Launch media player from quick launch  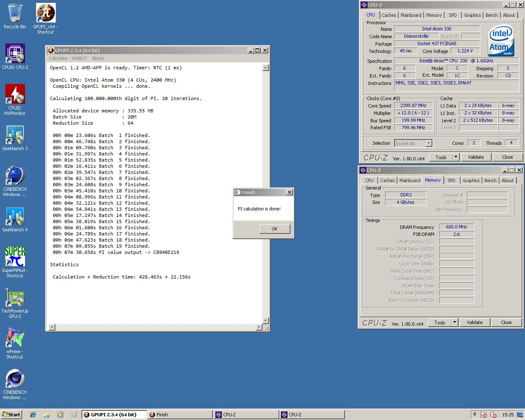[x=60, y=415]
